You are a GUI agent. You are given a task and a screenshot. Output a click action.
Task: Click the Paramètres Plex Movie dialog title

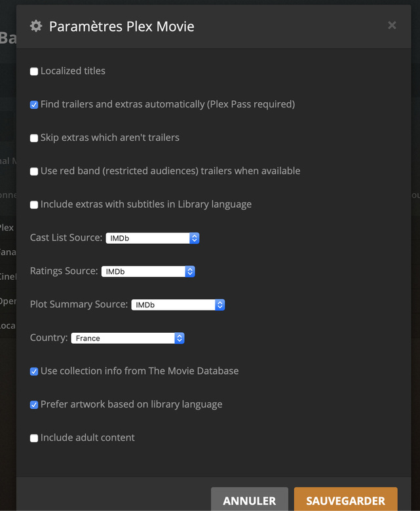coord(121,27)
